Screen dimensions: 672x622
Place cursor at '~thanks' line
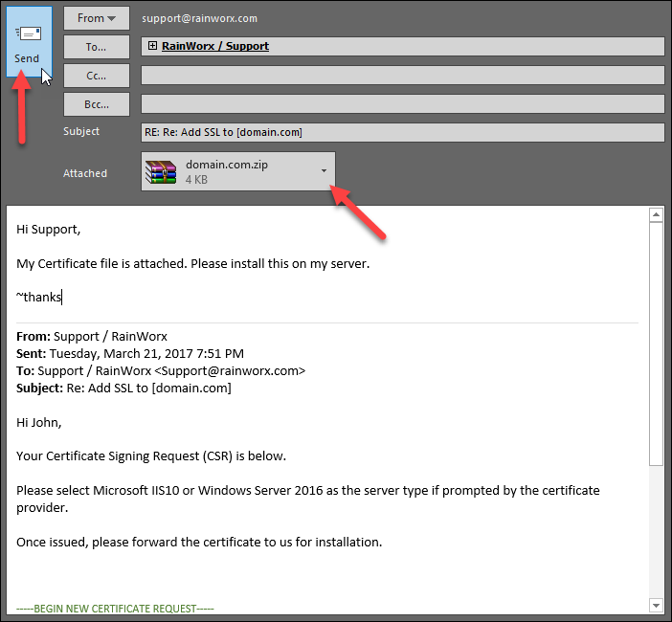[39, 297]
